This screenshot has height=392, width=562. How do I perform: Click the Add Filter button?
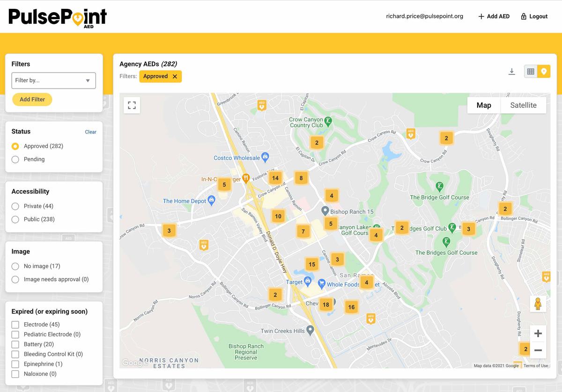coord(32,99)
